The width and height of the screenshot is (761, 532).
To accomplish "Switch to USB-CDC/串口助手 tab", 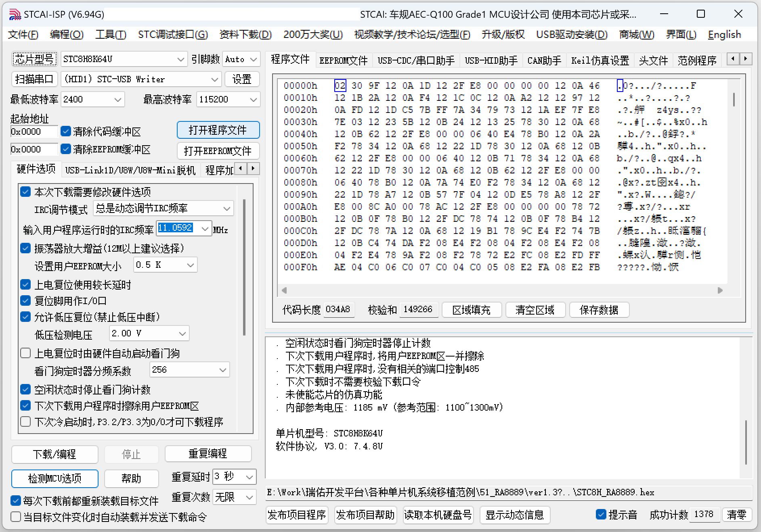I will [x=416, y=61].
